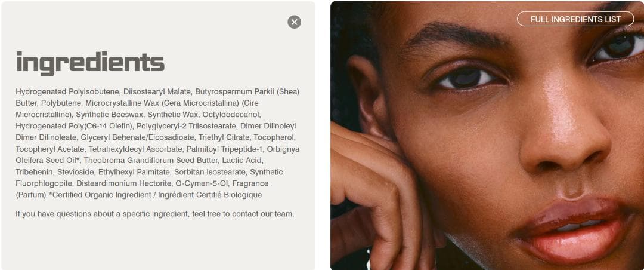
Task: Click the "contact our team" sentence
Action: pos(155,214)
